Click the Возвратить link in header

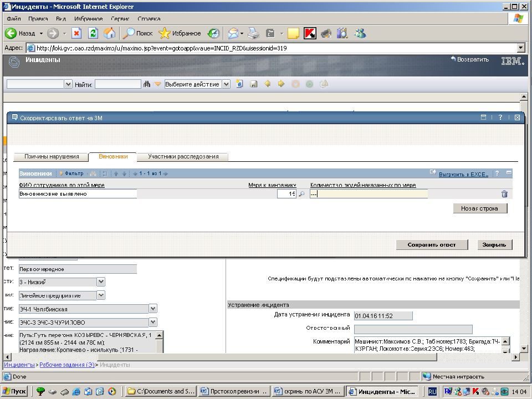point(469,59)
